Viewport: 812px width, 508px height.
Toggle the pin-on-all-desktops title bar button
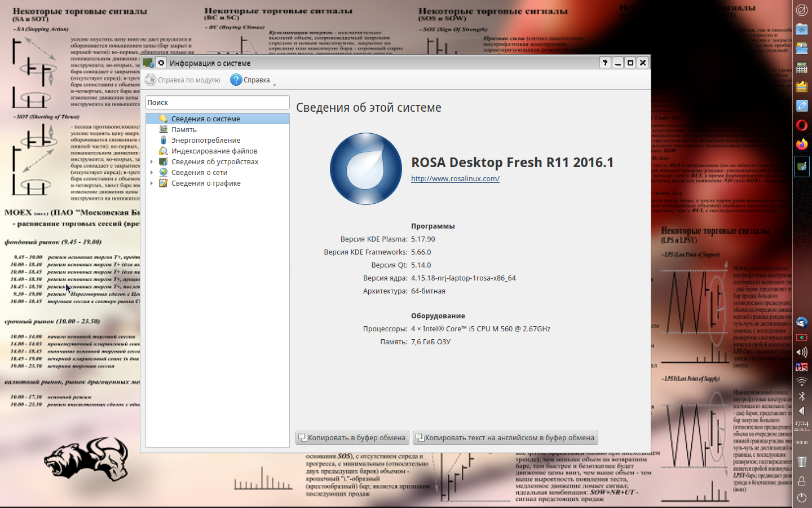161,63
